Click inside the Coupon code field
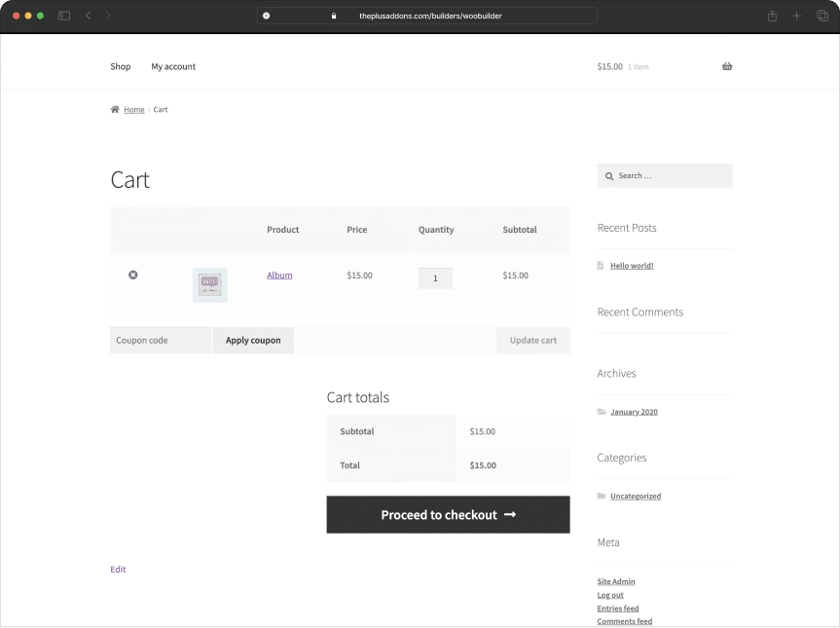840x628 pixels. pos(159,340)
